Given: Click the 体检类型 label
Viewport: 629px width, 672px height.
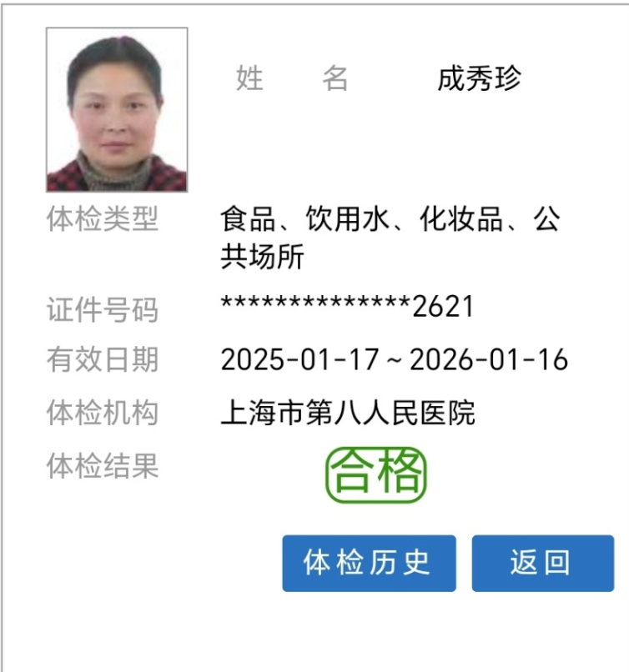Looking at the screenshot, I should click(x=103, y=218).
